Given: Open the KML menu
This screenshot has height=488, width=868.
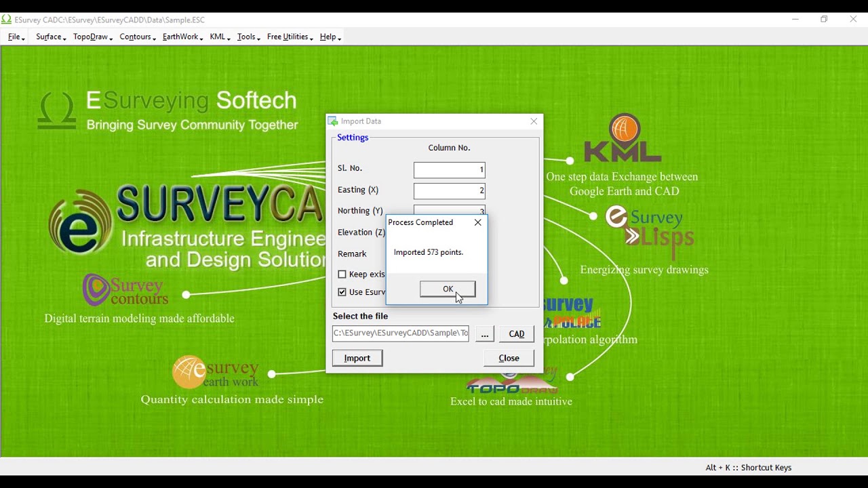Looking at the screenshot, I should (x=220, y=37).
